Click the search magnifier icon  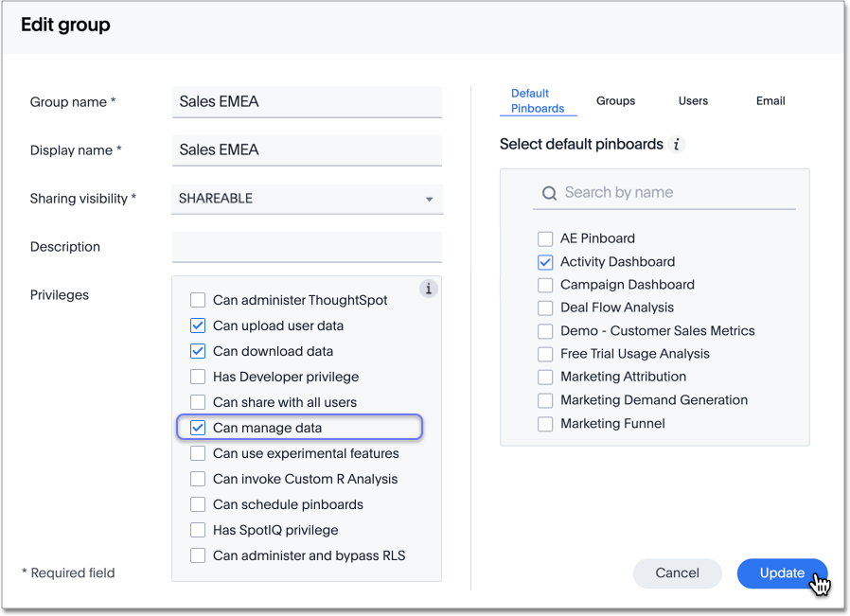pyautogui.click(x=549, y=193)
